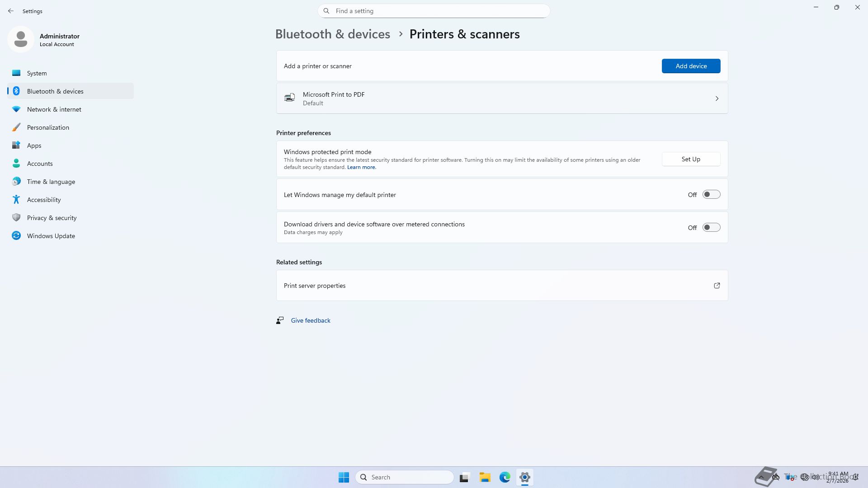
Task: Click the Give feedback icon
Action: 280,320
